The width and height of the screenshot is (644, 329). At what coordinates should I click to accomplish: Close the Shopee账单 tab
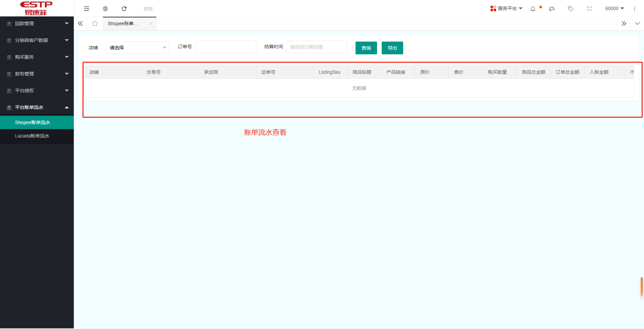tap(151, 23)
